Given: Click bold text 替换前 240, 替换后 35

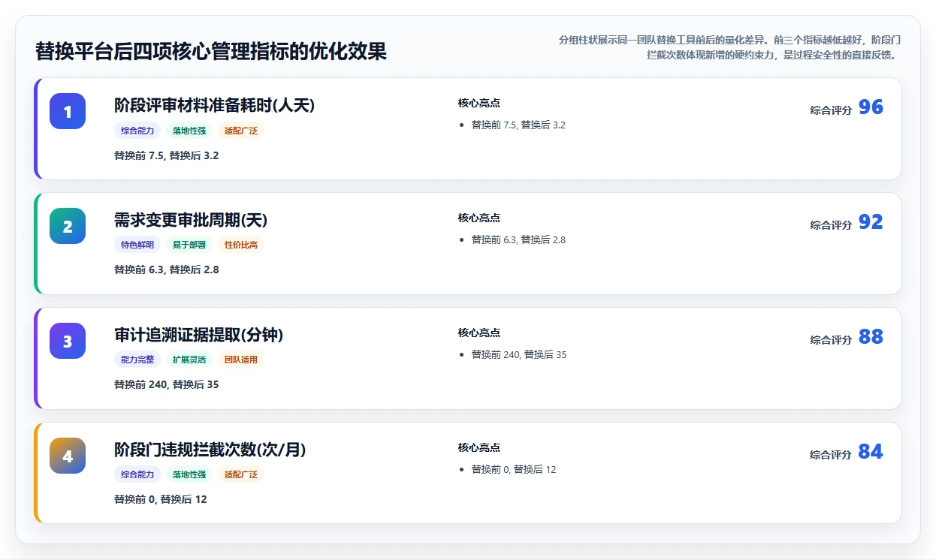Looking at the screenshot, I should (167, 384).
